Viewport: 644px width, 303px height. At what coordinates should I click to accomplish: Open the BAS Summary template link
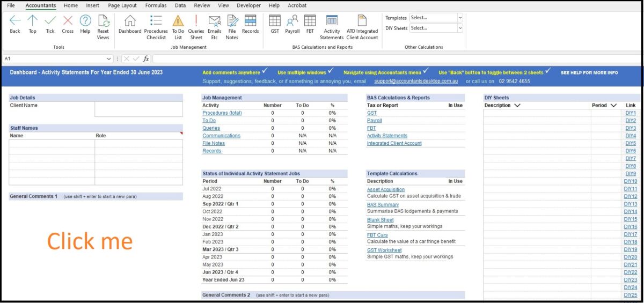coord(383,205)
